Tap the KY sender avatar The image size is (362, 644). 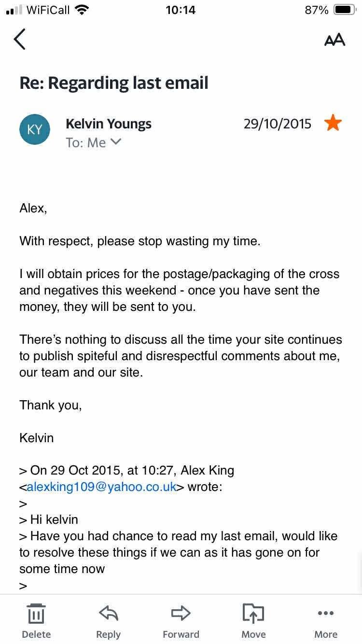pyautogui.click(x=35, y=129)
